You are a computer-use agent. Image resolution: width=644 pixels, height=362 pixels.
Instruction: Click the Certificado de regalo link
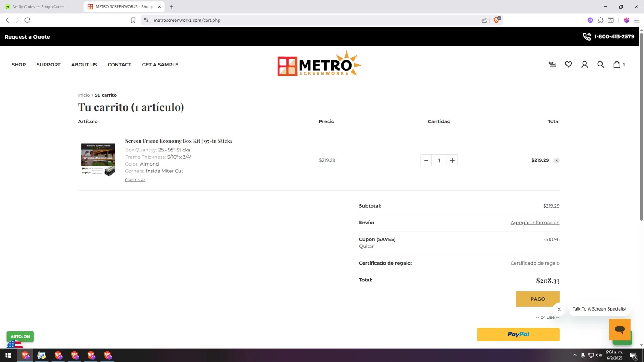tap(535, 263)
